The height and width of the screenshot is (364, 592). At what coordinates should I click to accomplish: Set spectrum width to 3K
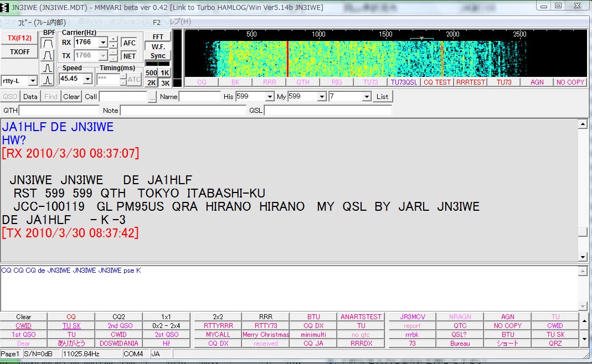(x=165, y=83)
